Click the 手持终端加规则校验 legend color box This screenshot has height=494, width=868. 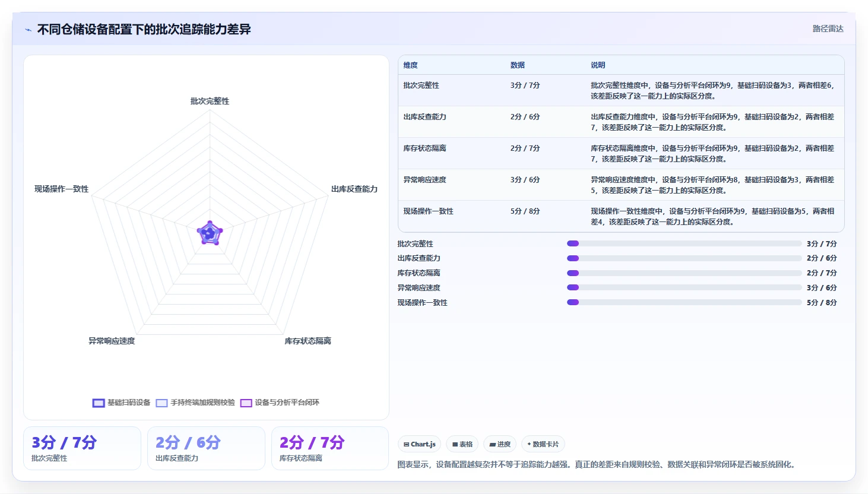(161, 403)
